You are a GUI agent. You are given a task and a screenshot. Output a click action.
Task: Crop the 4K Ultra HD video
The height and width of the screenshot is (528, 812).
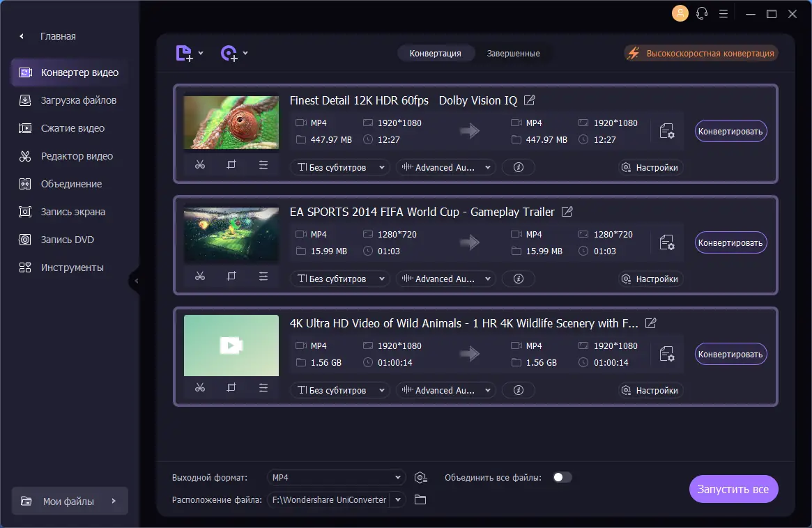point(231,388)
